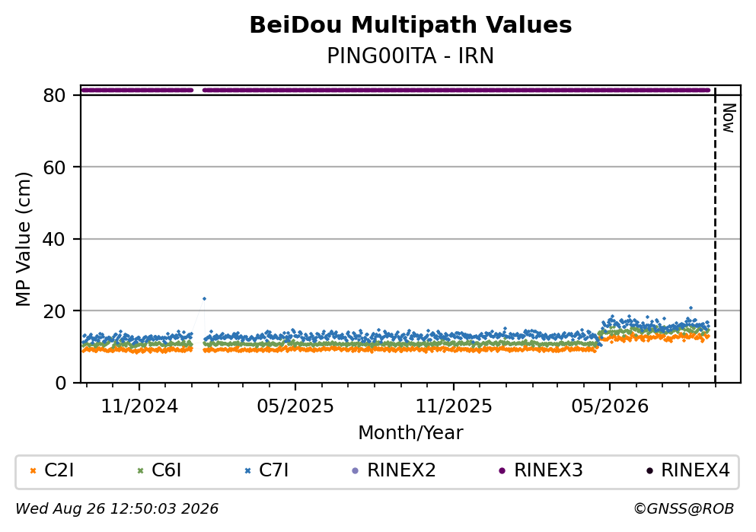The height and width of the screenshot is (532, 756).
Task: Click the isolated blue outlier point near 23 cm
Action: click(x=204, y=299)
